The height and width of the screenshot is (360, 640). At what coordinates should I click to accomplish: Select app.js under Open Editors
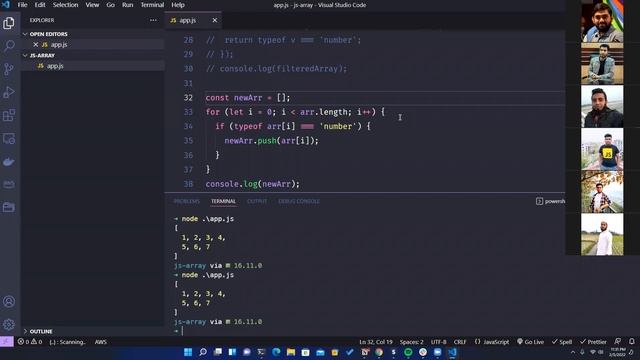coord(93,44)
